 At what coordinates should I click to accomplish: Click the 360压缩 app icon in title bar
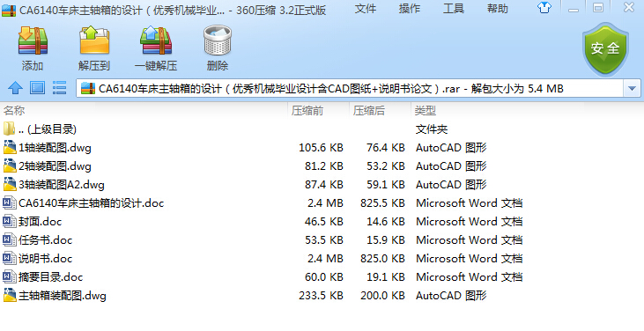[9, 11]
